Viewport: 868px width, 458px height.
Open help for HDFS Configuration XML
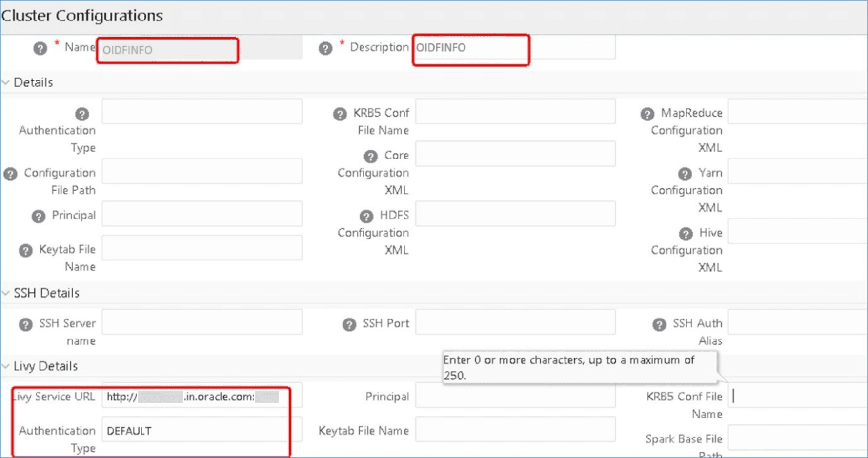tap(366, 216)
